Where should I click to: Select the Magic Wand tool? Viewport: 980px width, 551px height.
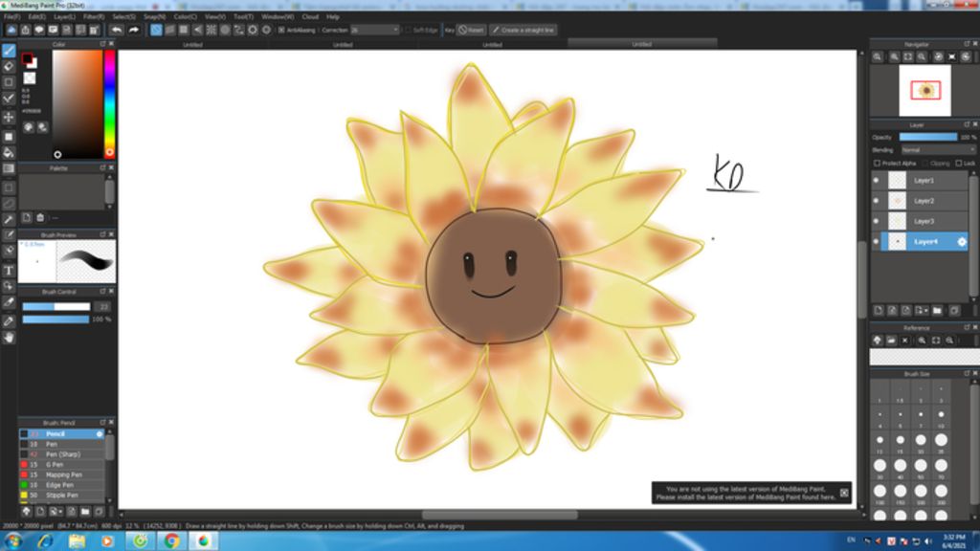coord(9,220)
